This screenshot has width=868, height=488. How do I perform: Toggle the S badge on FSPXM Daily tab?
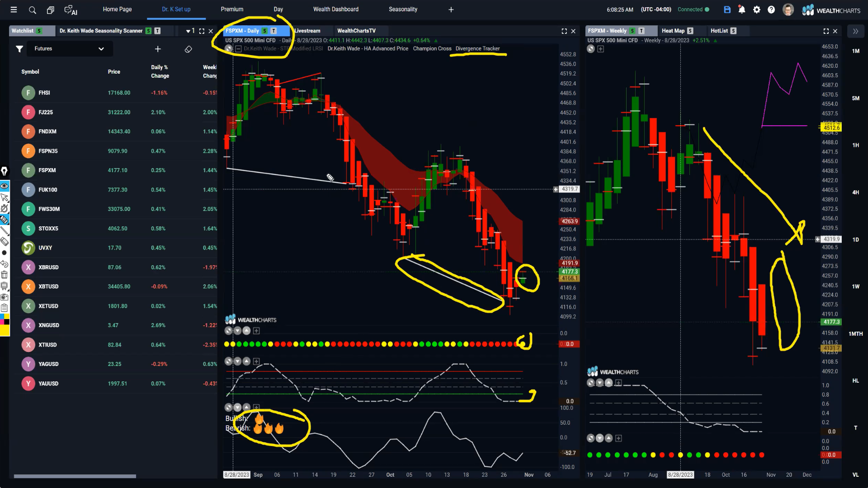pos(264,31)
